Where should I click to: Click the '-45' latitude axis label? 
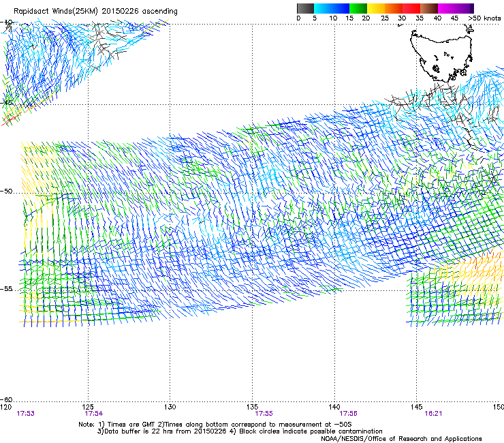click(6, 103)
